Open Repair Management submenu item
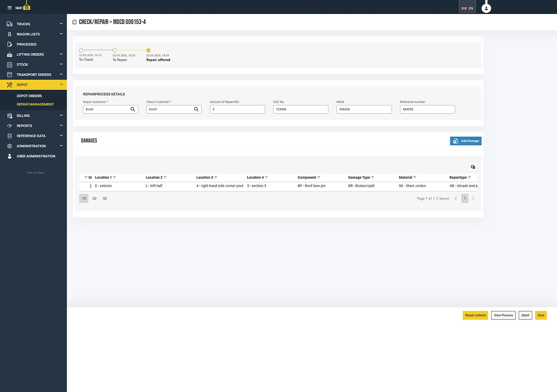The height and width of the screenshot is (392, 557). tap(35, 105)
